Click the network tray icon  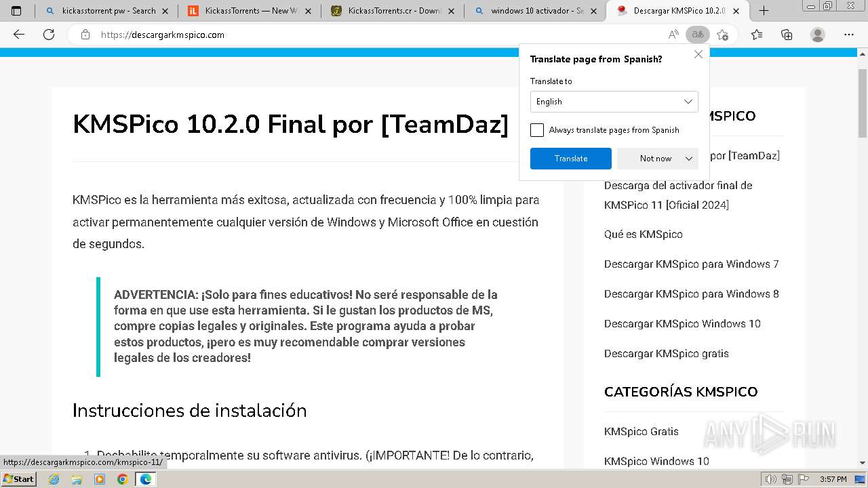point(787,479)
